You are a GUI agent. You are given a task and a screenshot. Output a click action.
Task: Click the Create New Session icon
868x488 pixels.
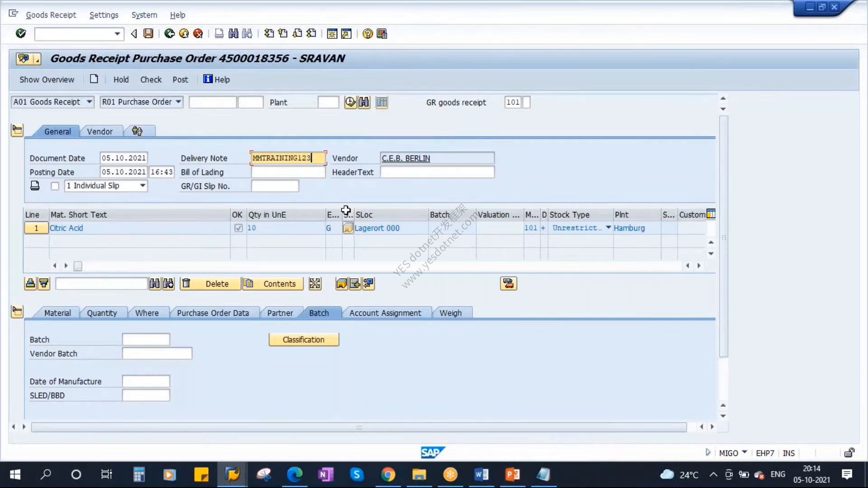(x=332, y=34)
